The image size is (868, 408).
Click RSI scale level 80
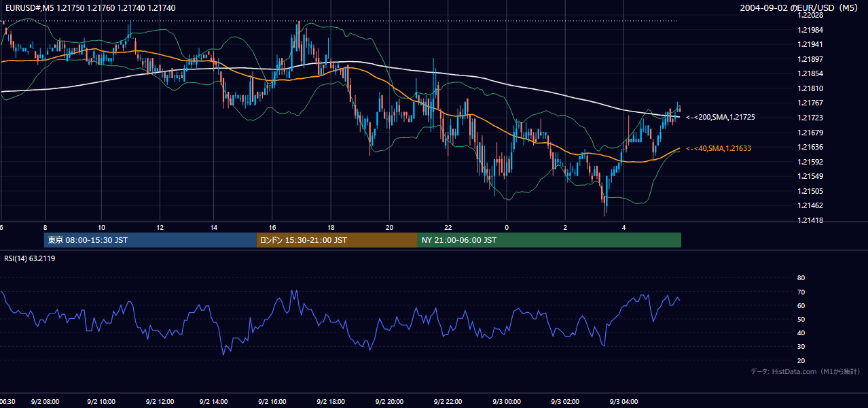pos(801,278)
